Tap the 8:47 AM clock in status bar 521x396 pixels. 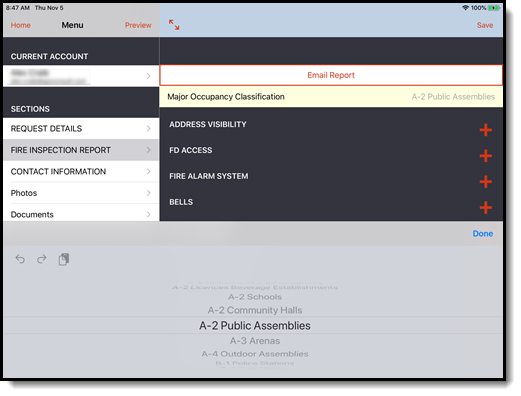pos(18,8)
